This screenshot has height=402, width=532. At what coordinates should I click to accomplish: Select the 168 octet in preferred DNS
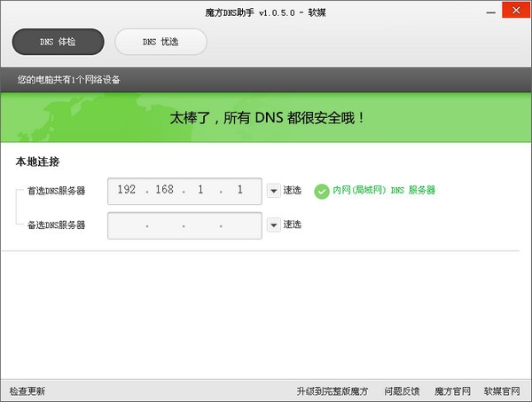[x=165, y=189]
